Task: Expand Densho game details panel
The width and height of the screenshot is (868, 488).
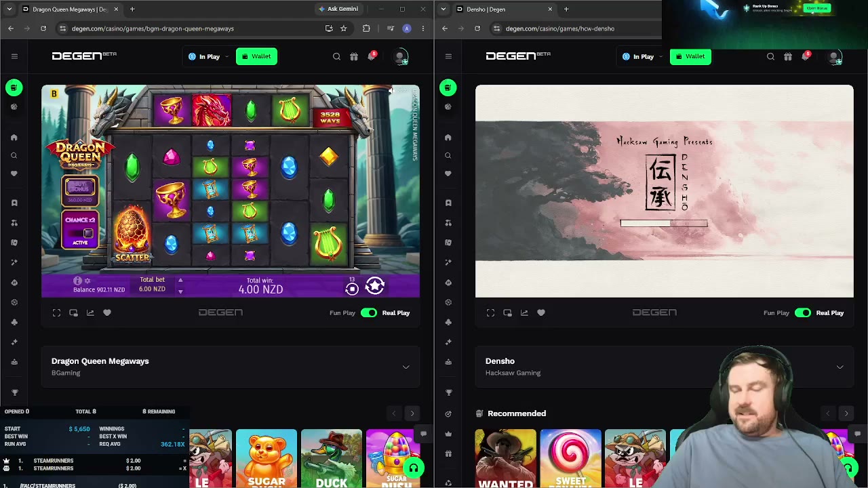Action: (840, 367)
